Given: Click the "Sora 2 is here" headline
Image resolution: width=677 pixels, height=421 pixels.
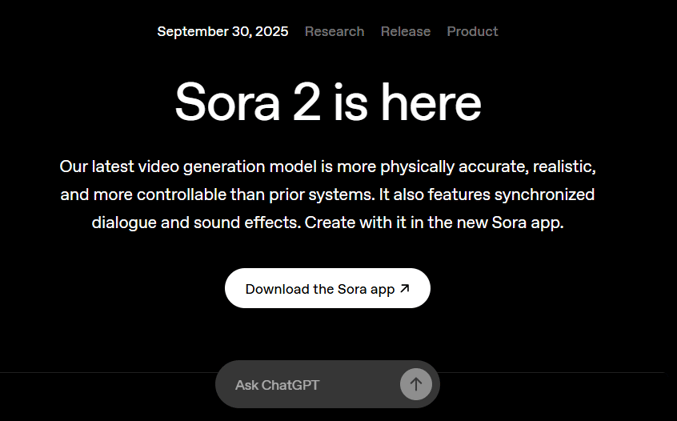Looking at the screenshot, I should click(328, 102).
